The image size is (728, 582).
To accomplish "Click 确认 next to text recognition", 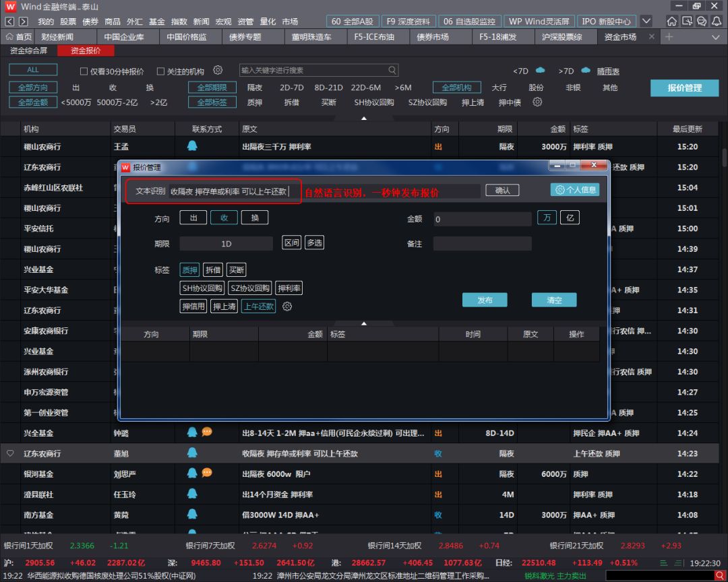I will click(x=502, y=190).
